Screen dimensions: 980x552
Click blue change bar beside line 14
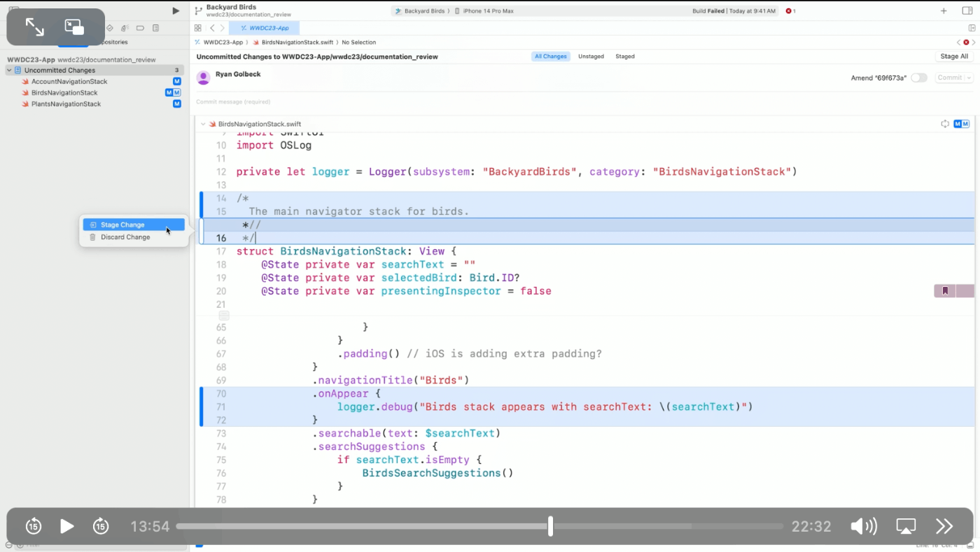(x=202, y=205)
